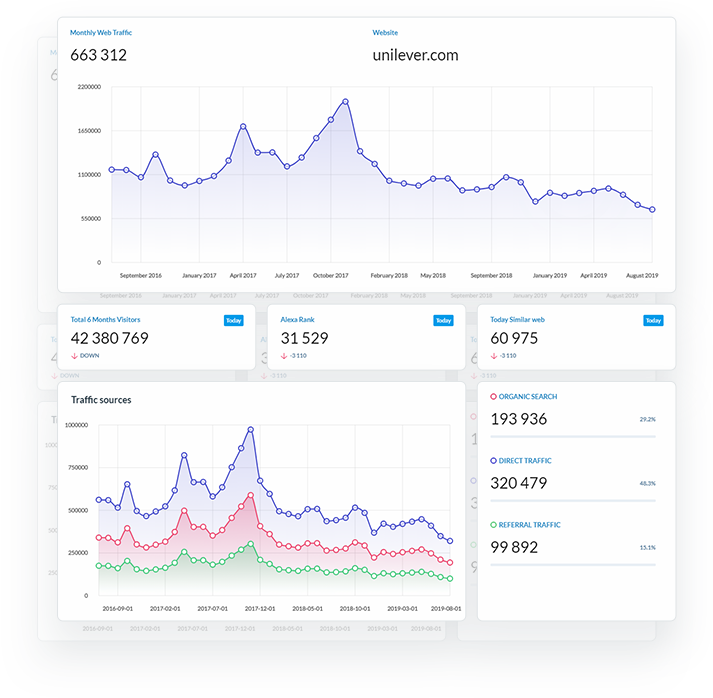The image size is (713, 698).
Task: Click the Direct Traffic value 320 479
Action: pos(519,483)
